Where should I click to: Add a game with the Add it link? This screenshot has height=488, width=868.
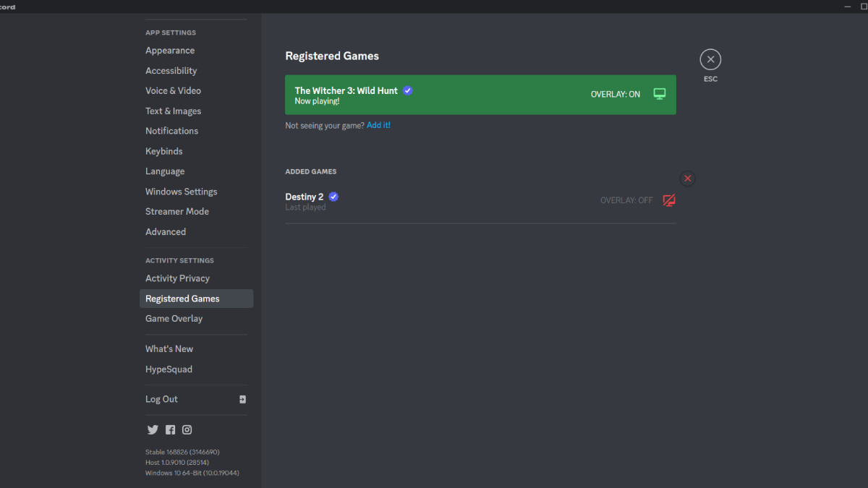click(378, 124)
